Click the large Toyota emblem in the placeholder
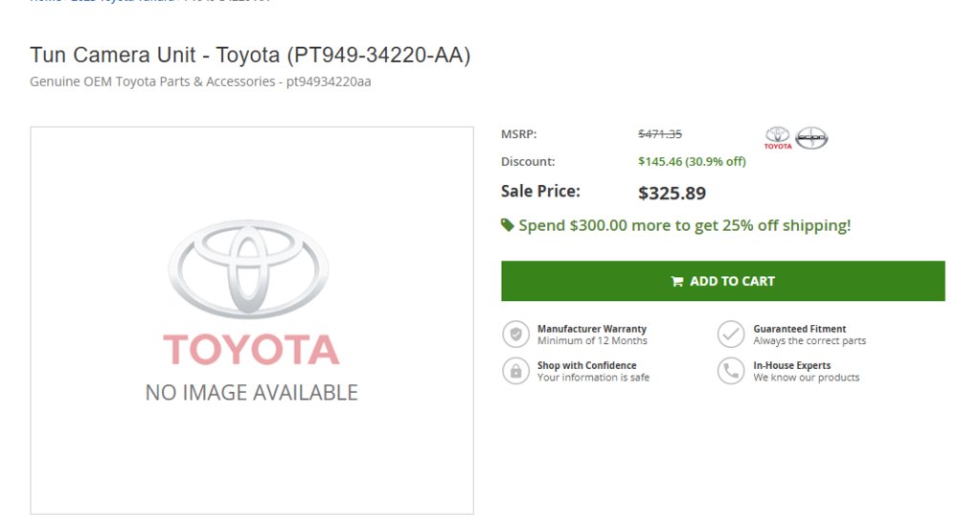The width and height of the screenshot is (980, 531). [249, 268]
